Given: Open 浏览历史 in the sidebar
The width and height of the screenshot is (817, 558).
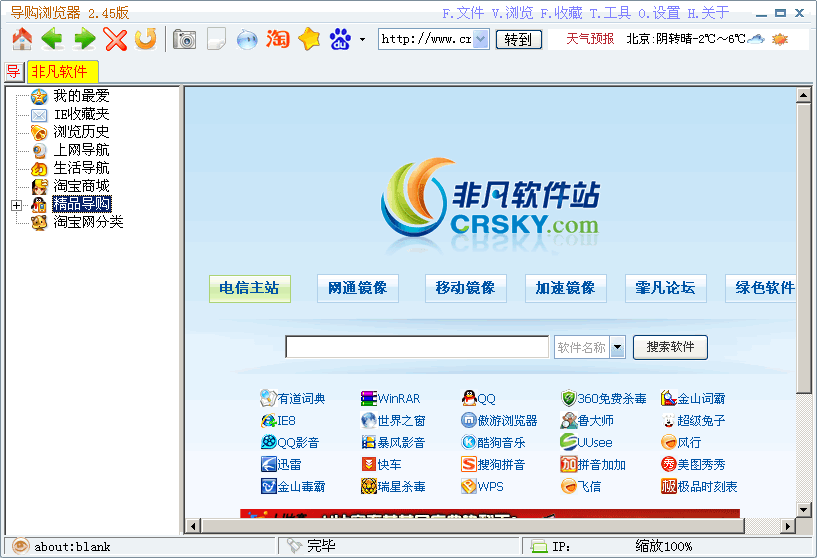Looking at the screenshot, I should [x=81, y=132].
